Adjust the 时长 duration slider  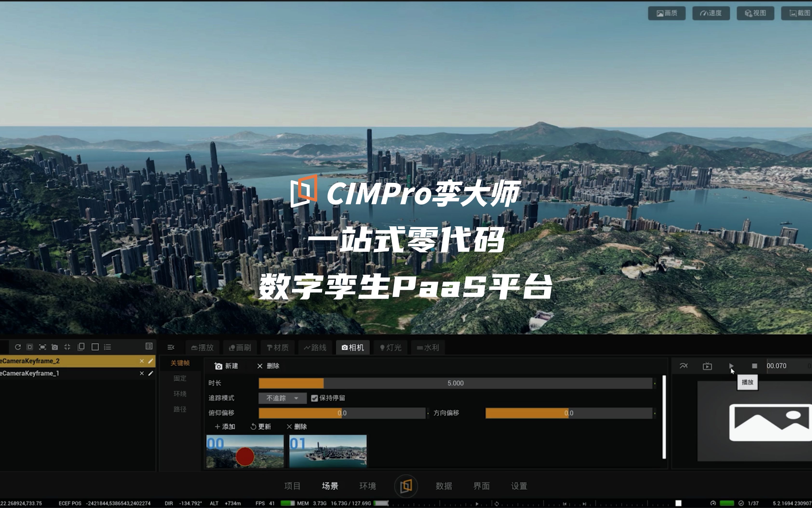pos(456,383)
